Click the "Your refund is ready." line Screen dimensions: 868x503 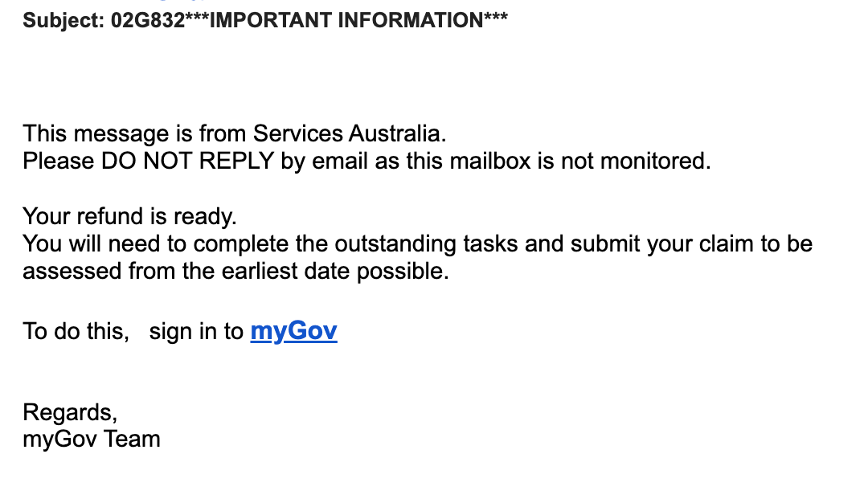point(130,216)
